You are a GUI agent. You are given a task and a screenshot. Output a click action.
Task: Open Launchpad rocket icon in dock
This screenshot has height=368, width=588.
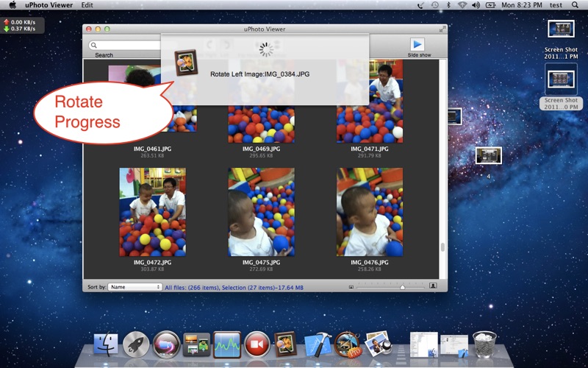[x=136, y=344]
